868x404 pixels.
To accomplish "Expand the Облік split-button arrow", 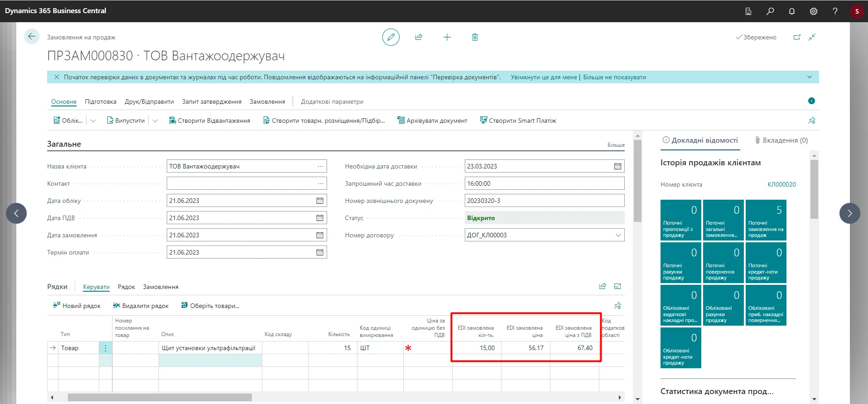I will tap(93, 121).
